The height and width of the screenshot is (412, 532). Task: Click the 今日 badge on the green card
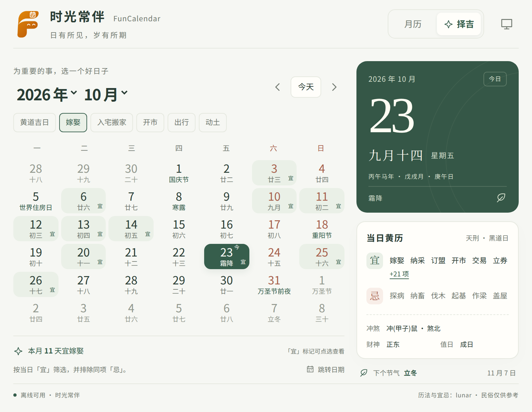pos(495,79)
